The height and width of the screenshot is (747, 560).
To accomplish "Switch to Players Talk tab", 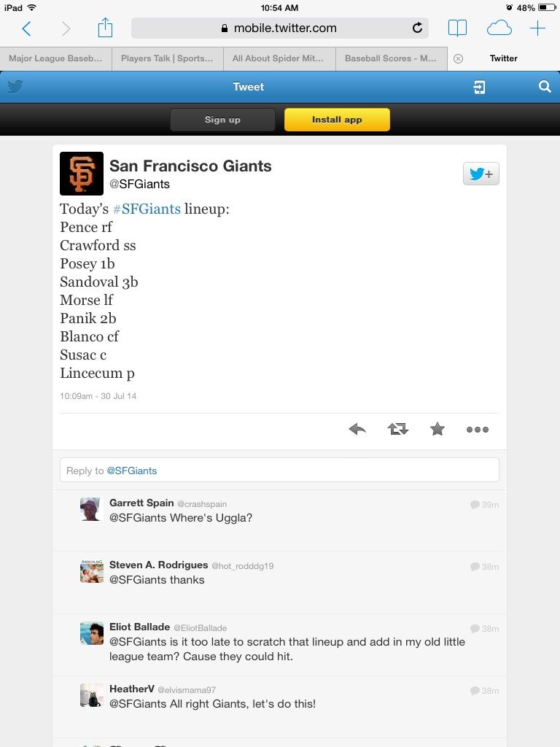I will (167, 58).
